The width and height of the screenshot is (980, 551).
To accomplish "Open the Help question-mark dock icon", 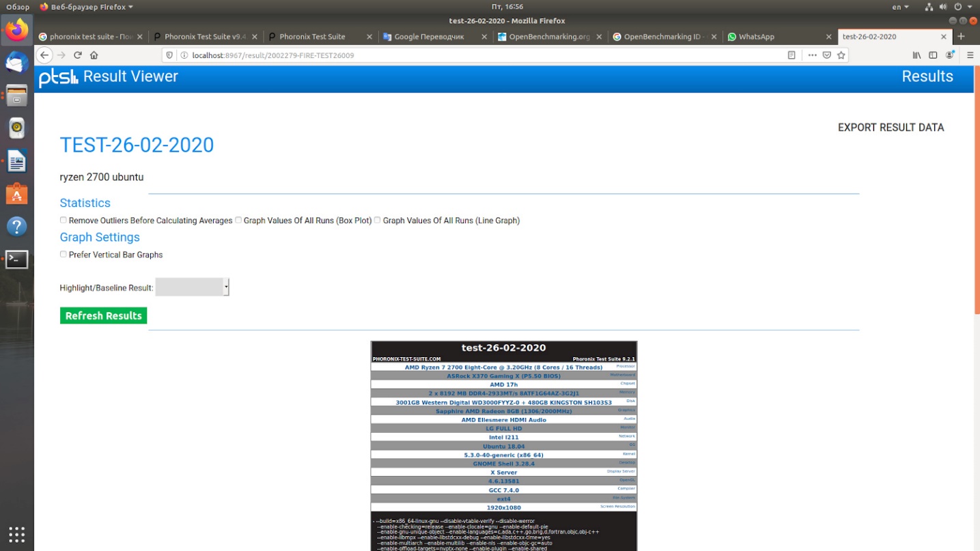I will [x=17, y=227].
